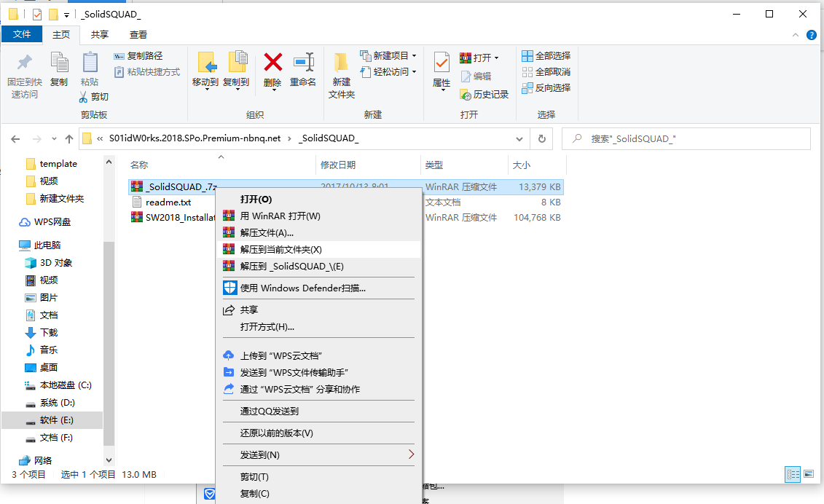Collapse the ribbon with chevron

coord(795,35)
